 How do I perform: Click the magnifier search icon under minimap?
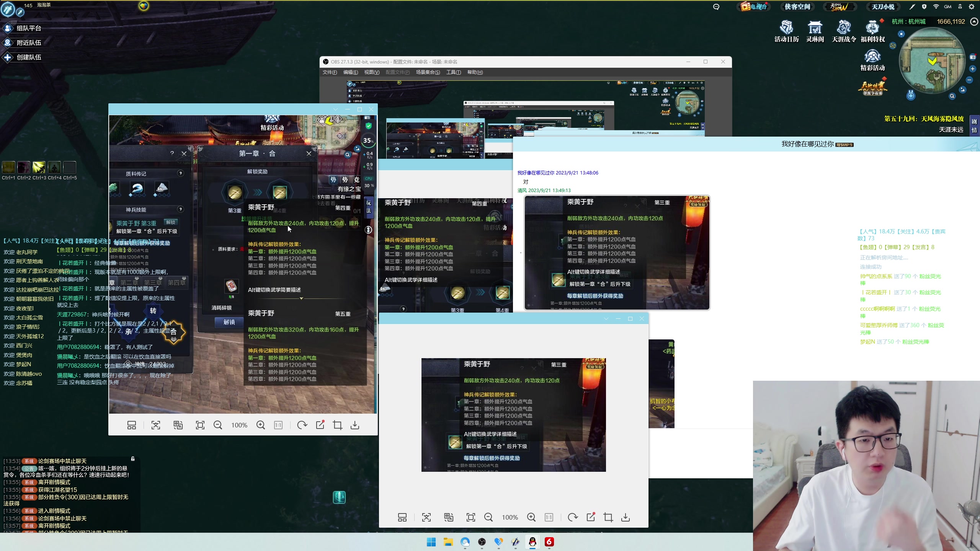[x=952, y=96]
